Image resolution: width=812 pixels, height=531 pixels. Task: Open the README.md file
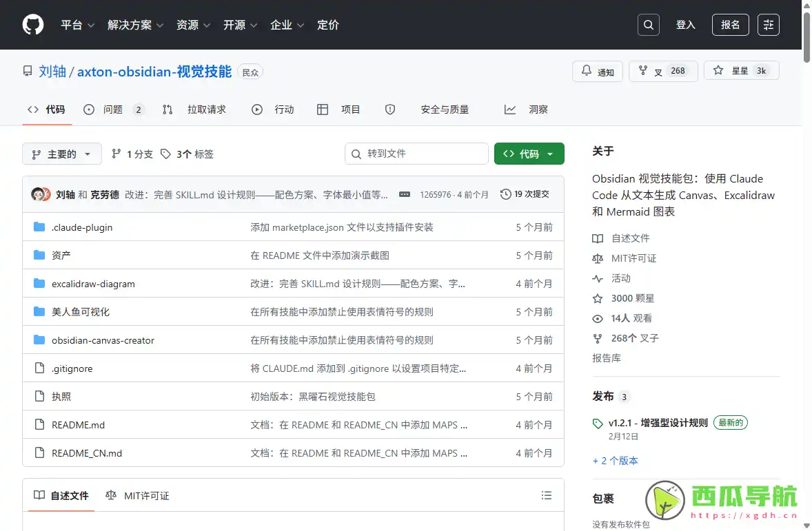(78, 425)
